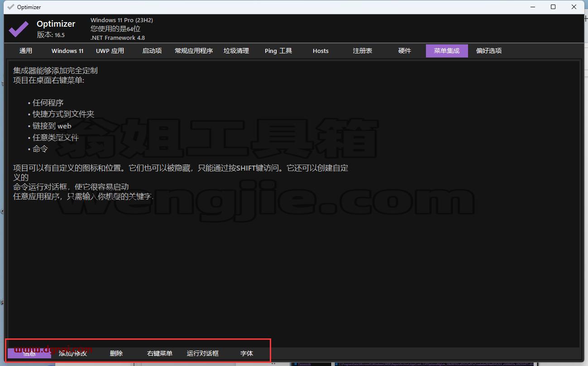
Task: Open the 通用 tab
Action: (26, 51)
